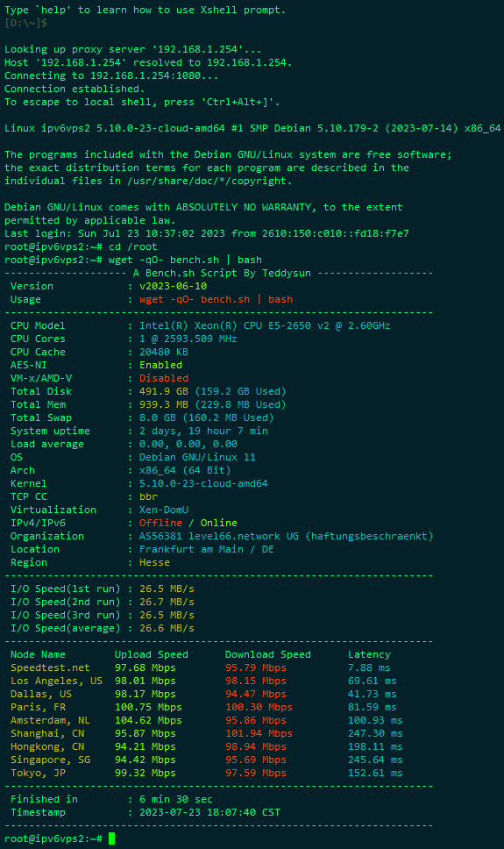Click the CPU Model value Intel Xeon E5-2650
504x849 pixels.
(x=265, y=325)
